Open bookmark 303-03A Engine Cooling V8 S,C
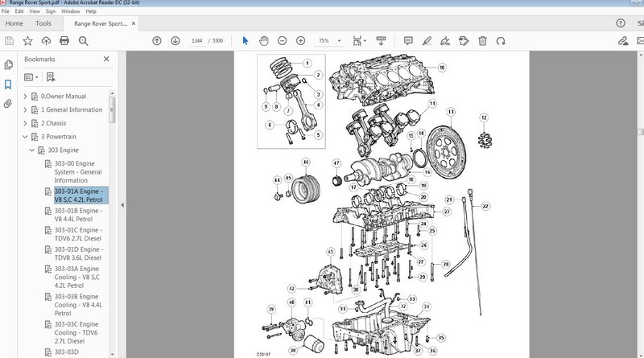Viewport: 644px width, 358px height. click(77, 277)
